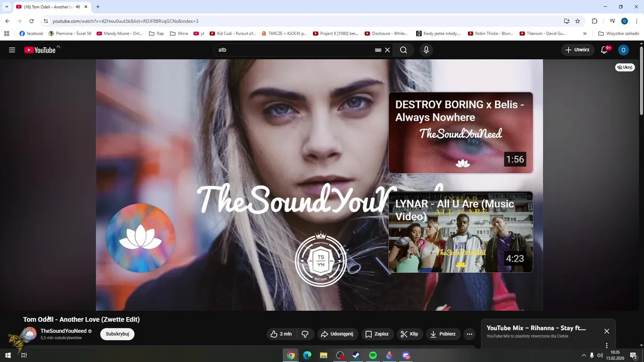
Task: Go back with the browser back arrow
Action: tap(7, 21)
